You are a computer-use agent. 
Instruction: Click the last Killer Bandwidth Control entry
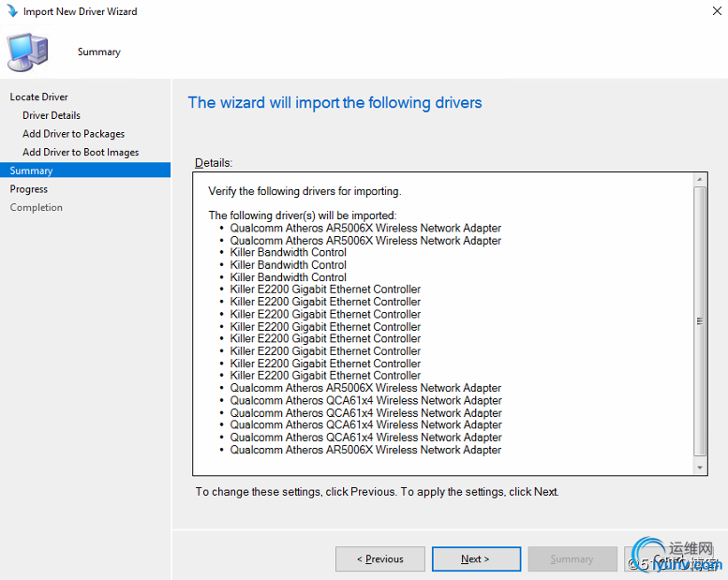pos(288,277)
